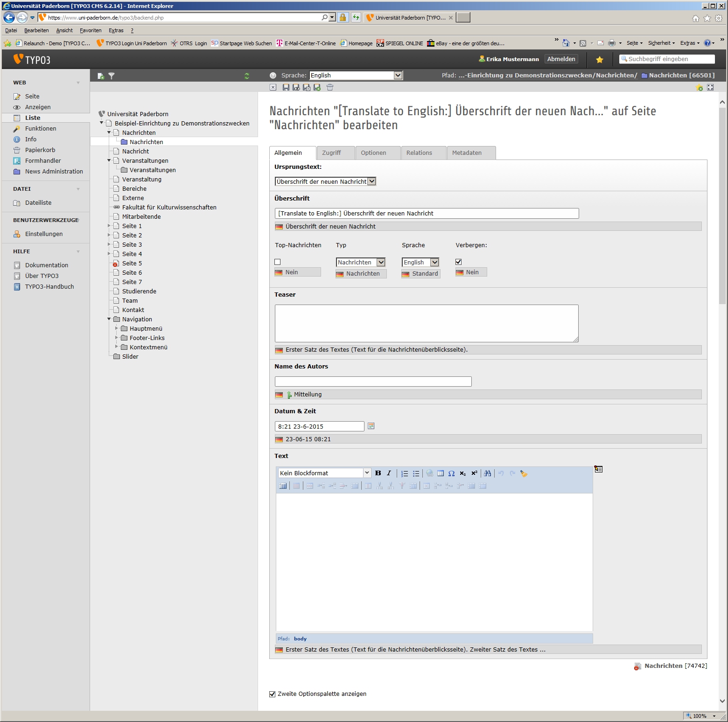
Task: Click the Datum & Zeit field
Action: coord(319,426)
